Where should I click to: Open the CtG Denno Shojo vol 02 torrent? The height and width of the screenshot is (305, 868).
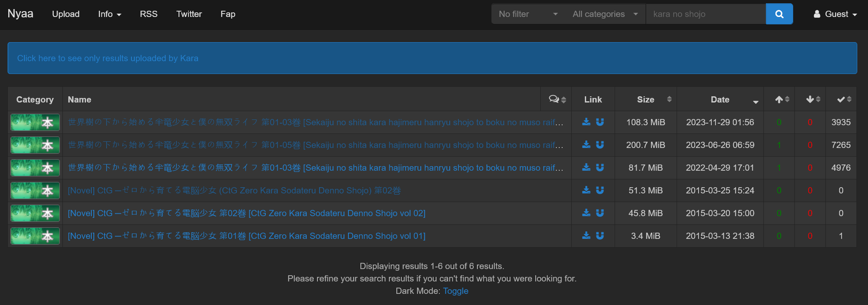click(x=246, y=213)
